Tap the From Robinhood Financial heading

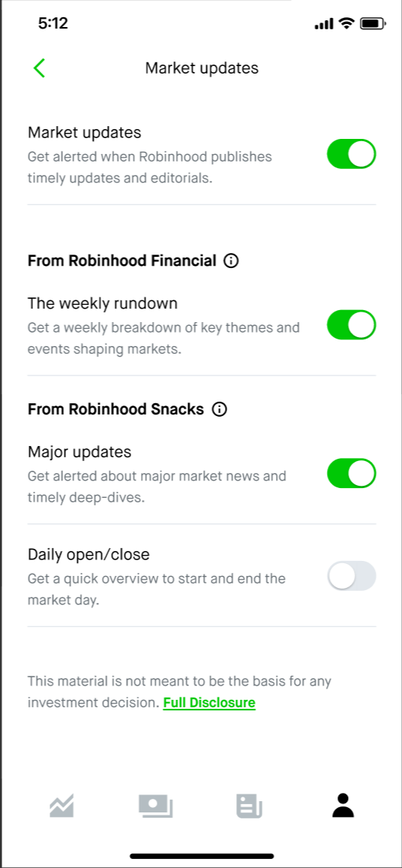point(121,261)
